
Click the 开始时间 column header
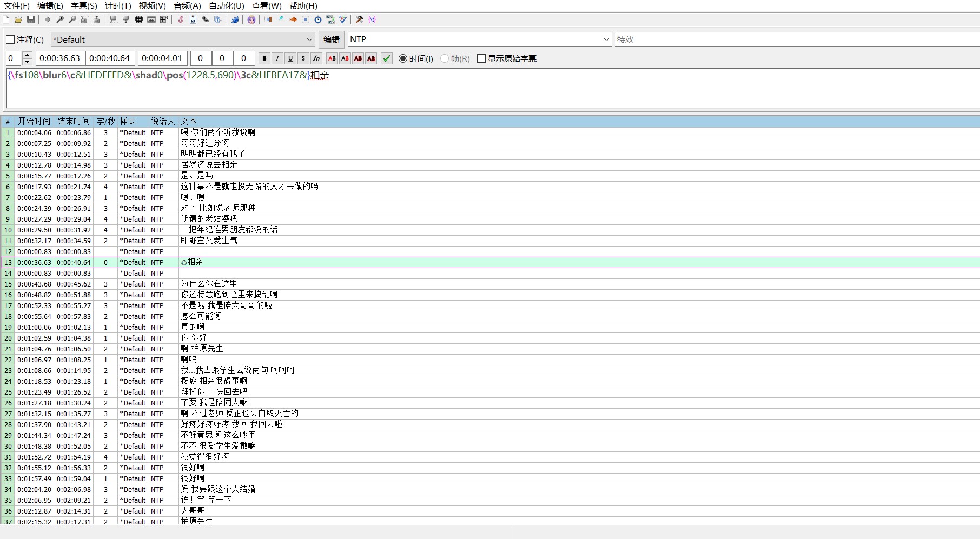[x=34, y=122]
